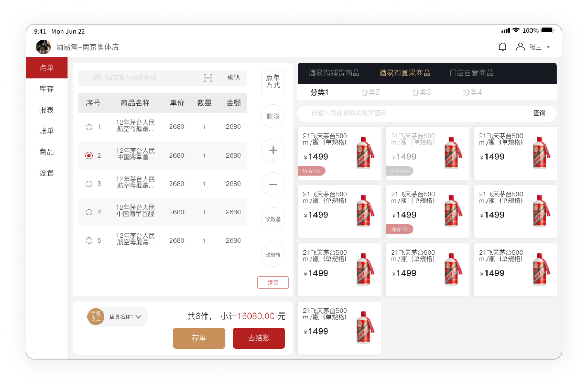Click the store avatar image
588x387 pixels.
[44, 47]
